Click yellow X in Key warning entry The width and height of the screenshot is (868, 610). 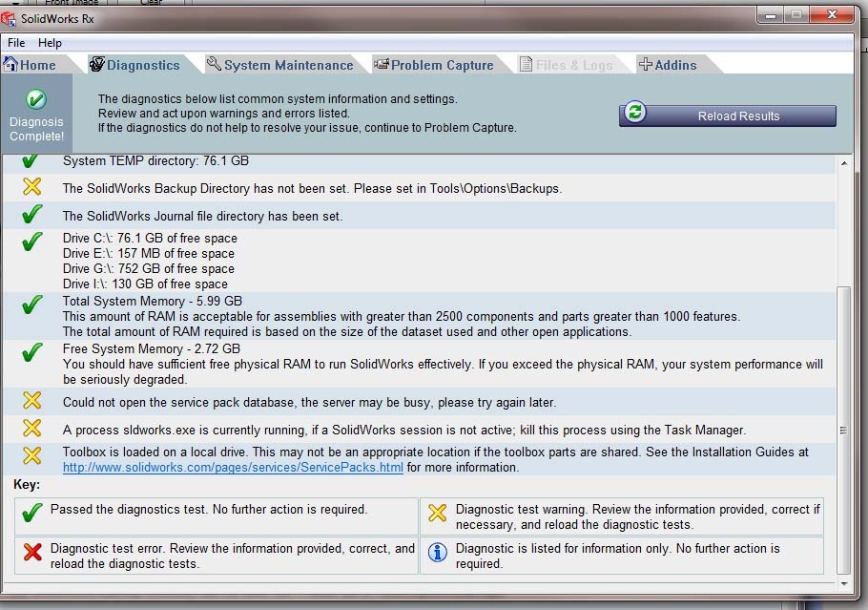(437, 513)
